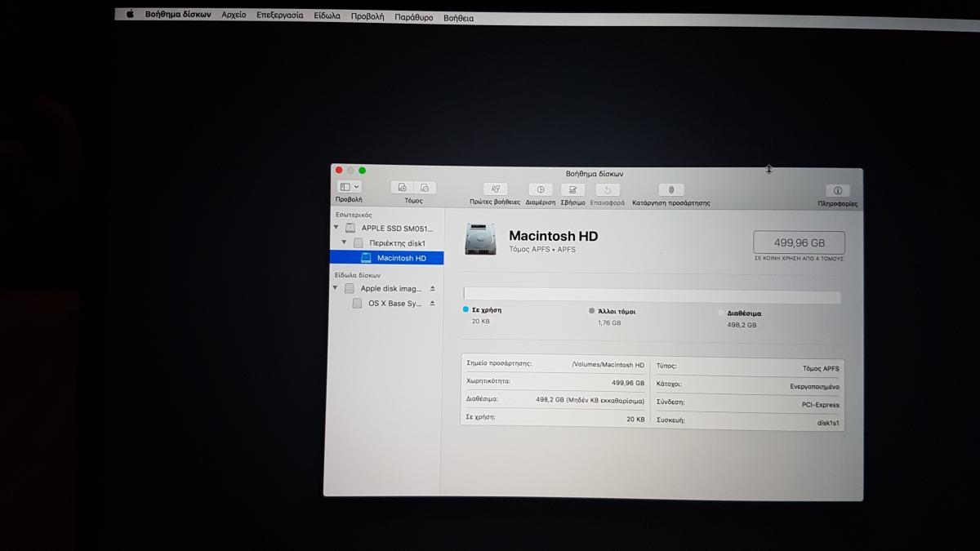This screenshot has width=980, height=551.
Task: Click the PCI-Express connection value
Action: pyautogui.click(x=821, y=405)
